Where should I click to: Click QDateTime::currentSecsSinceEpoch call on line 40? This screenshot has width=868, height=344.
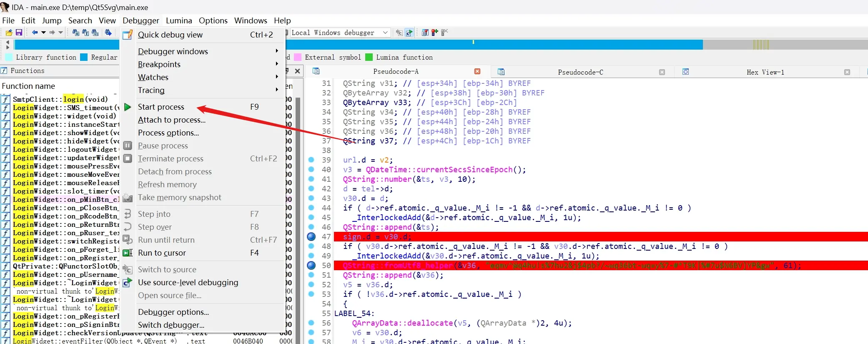439,170
